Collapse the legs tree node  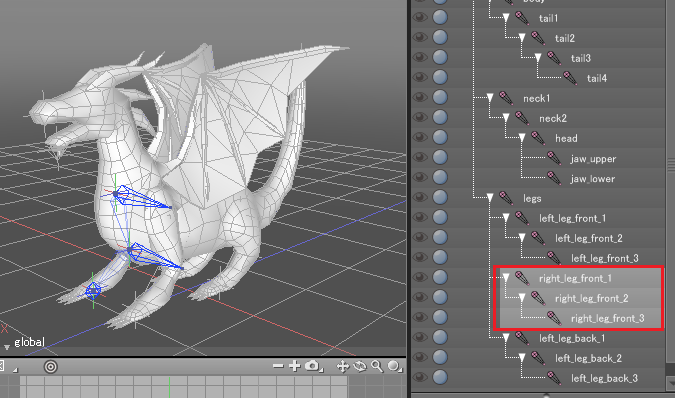490,198
